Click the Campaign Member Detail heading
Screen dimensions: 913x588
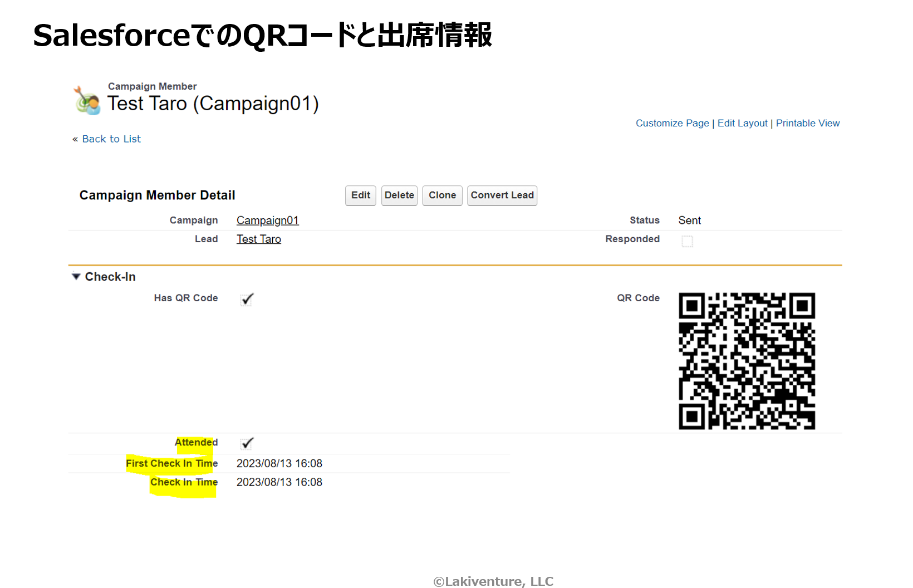click(x=158, y=195)
